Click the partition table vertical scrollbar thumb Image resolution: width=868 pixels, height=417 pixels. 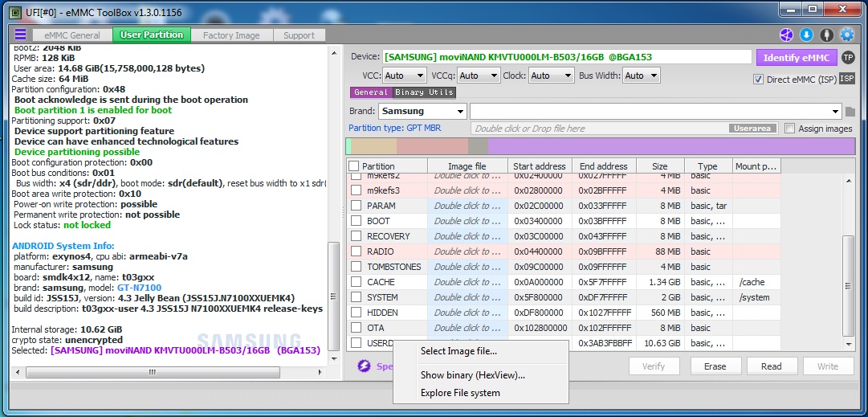(x=848, y=286)
